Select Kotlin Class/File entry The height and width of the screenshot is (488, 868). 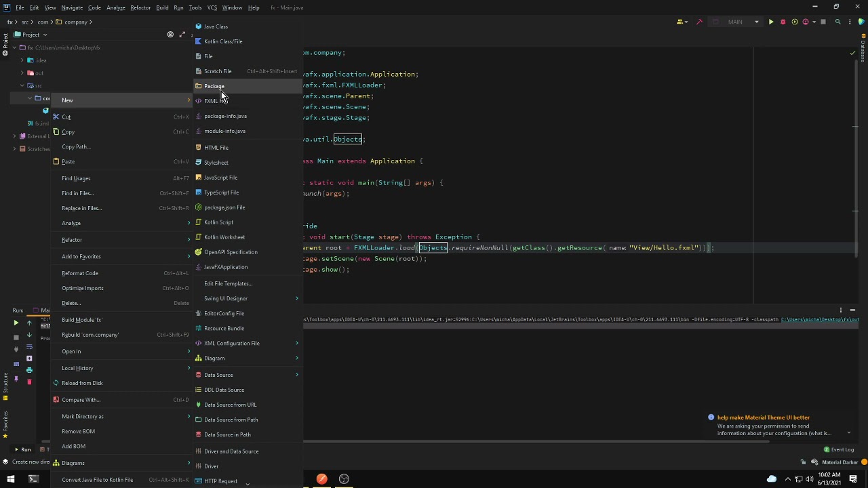click(x=248, y=41)
